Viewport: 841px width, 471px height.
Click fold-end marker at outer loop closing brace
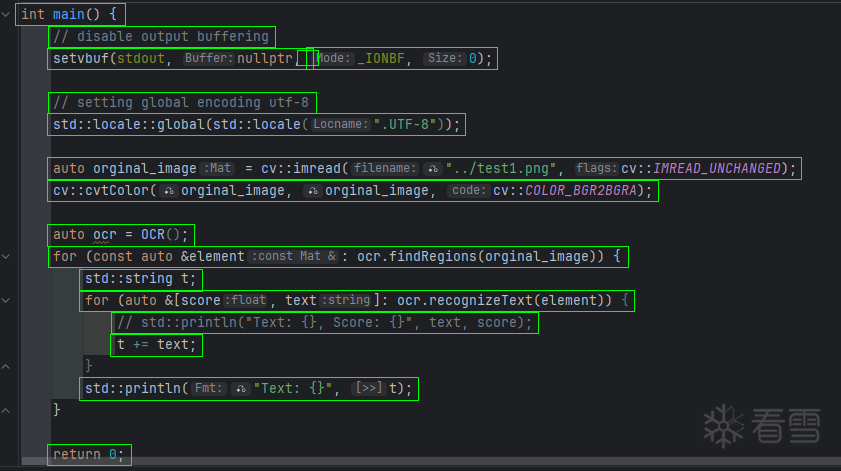(5, 410)
